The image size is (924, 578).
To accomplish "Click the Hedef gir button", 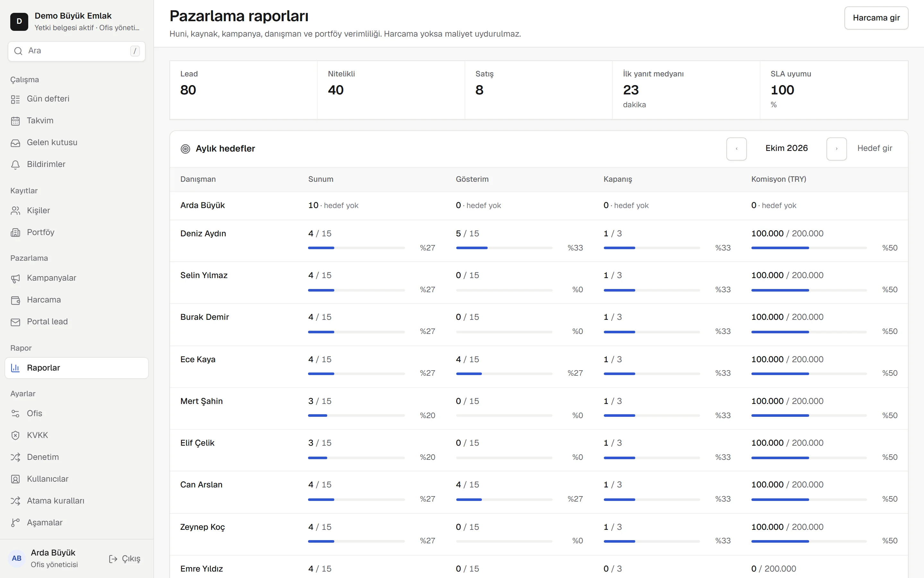I will (874, 148).
